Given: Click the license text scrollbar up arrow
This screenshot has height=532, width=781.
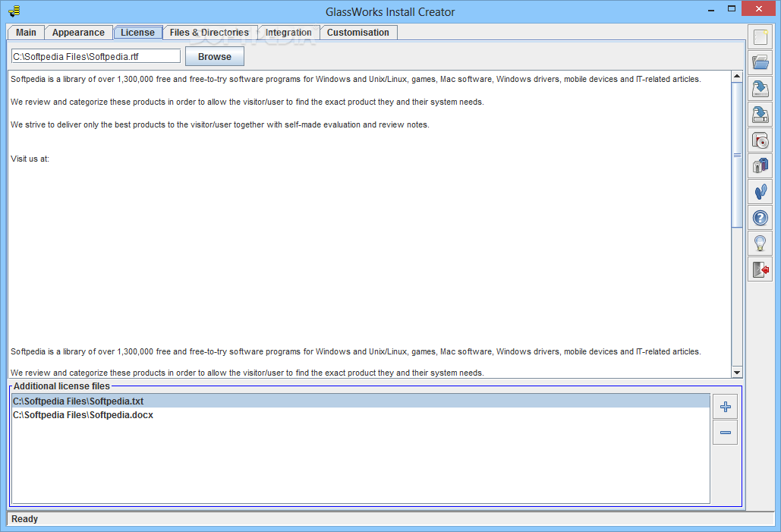Looking at the screenshot, I should click(737, 76).
